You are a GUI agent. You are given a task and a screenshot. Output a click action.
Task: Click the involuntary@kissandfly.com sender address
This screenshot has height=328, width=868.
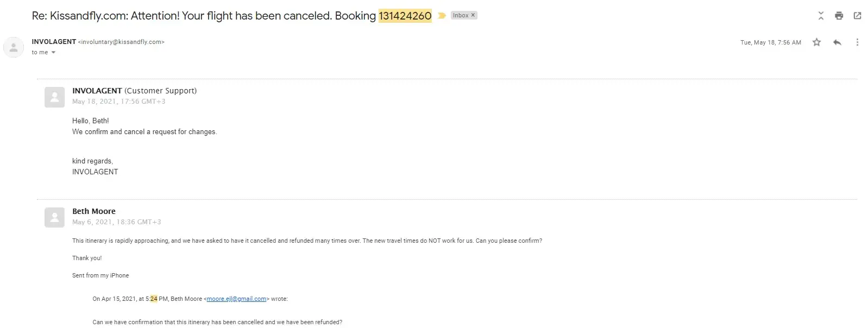[121, 42]
